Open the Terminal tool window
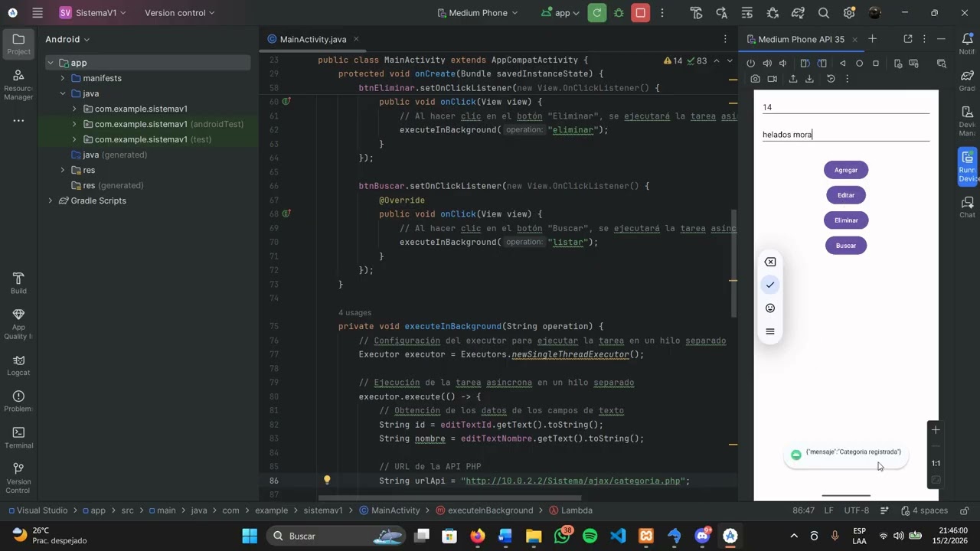Screen dimensions: 980x551 coord(18,438)
